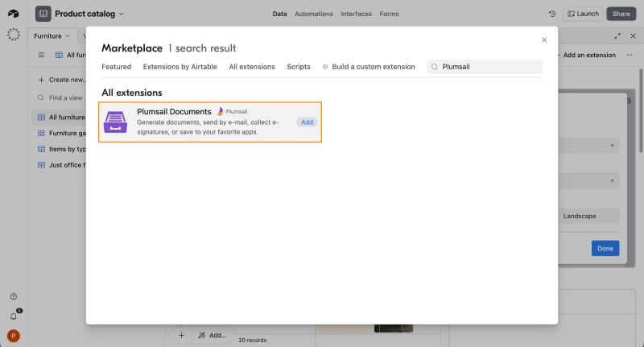Click the Plumsail search input field
The image size is (644, 347).
click(x=485, y=67)
